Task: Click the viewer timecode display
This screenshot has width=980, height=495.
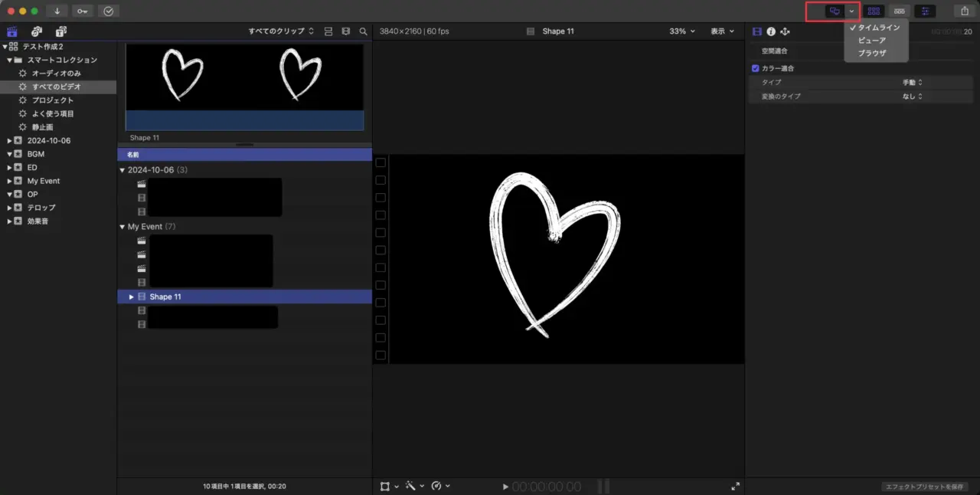Action: pyautogui.click(x=547, y=487)
